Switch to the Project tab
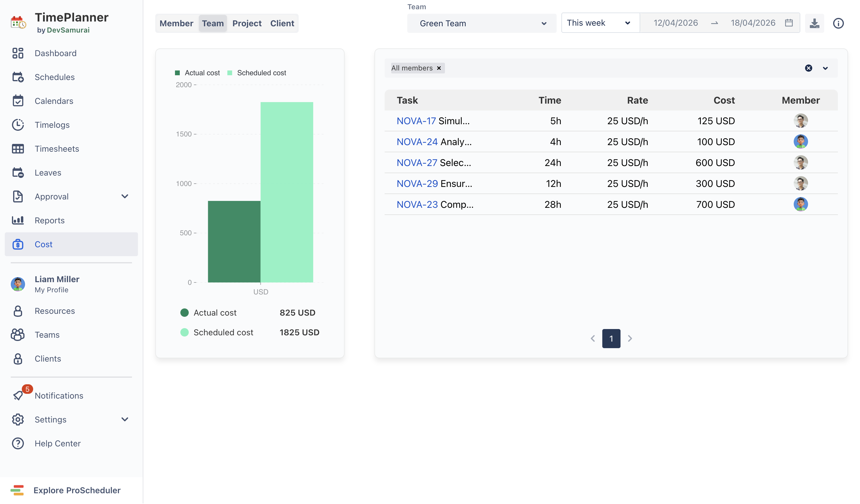Viewport: 860px width, 504px height. tap(247, 23)
